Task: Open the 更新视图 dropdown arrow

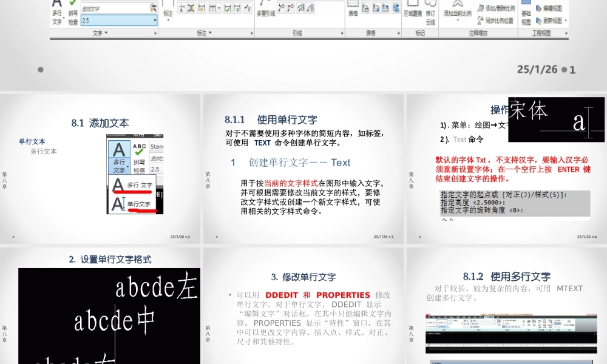Action: tap(565, 20)
